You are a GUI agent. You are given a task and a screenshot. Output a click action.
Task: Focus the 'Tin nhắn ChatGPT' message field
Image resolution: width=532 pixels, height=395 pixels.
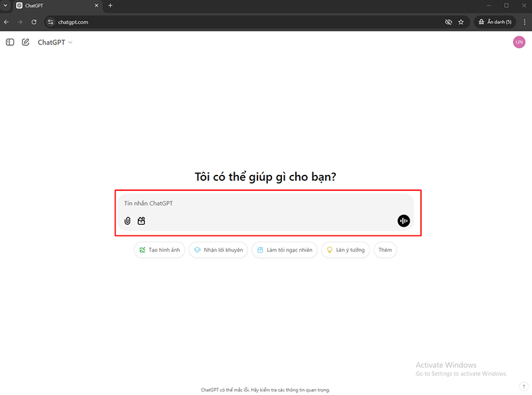265,203
